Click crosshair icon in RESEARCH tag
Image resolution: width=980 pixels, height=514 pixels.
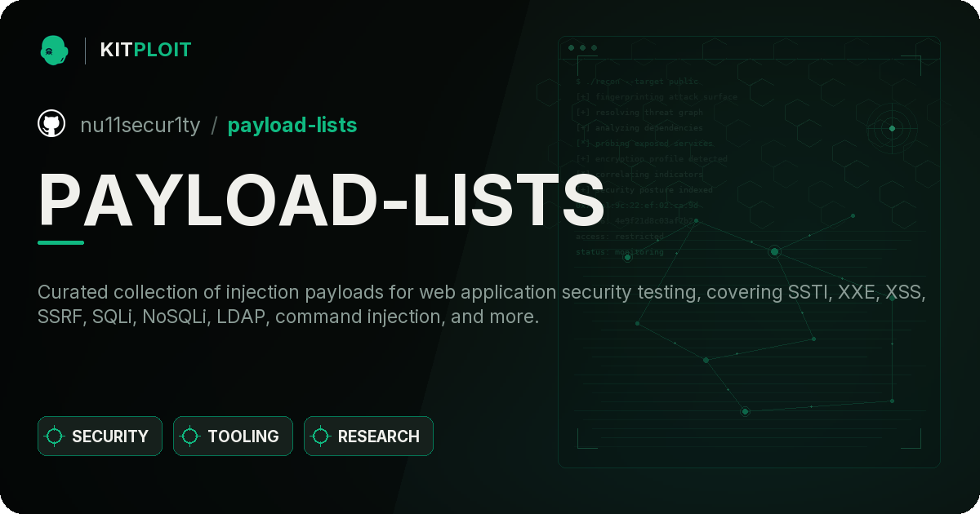point(321,436)
